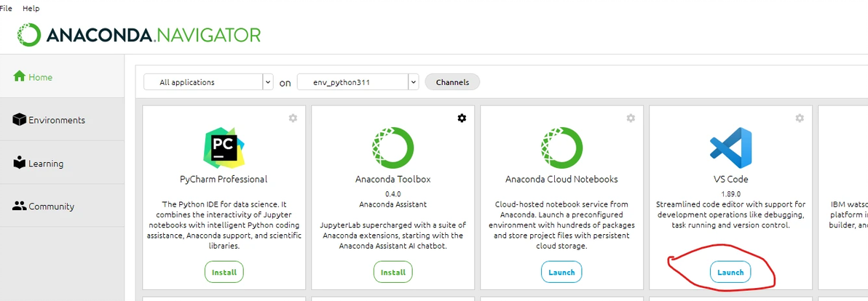Open the File menu
The image size is (868, 301).
[x=6, y=8]
